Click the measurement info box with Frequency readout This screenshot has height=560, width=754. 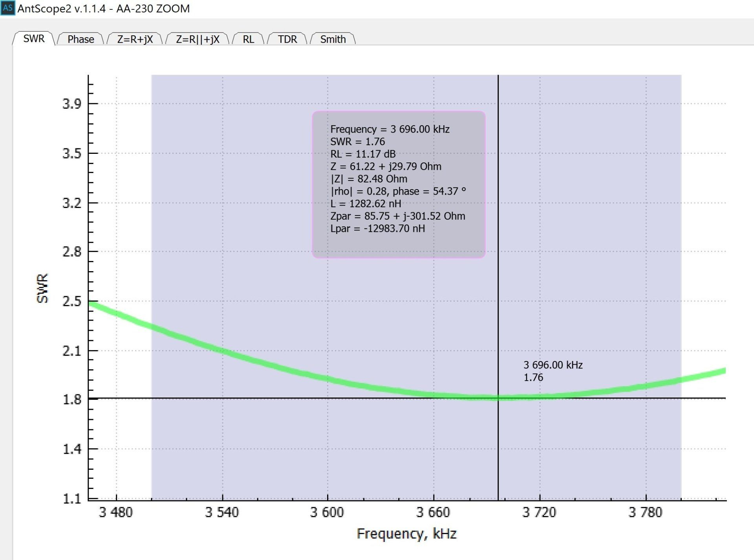pyautogui.click(x=398, y=184)
